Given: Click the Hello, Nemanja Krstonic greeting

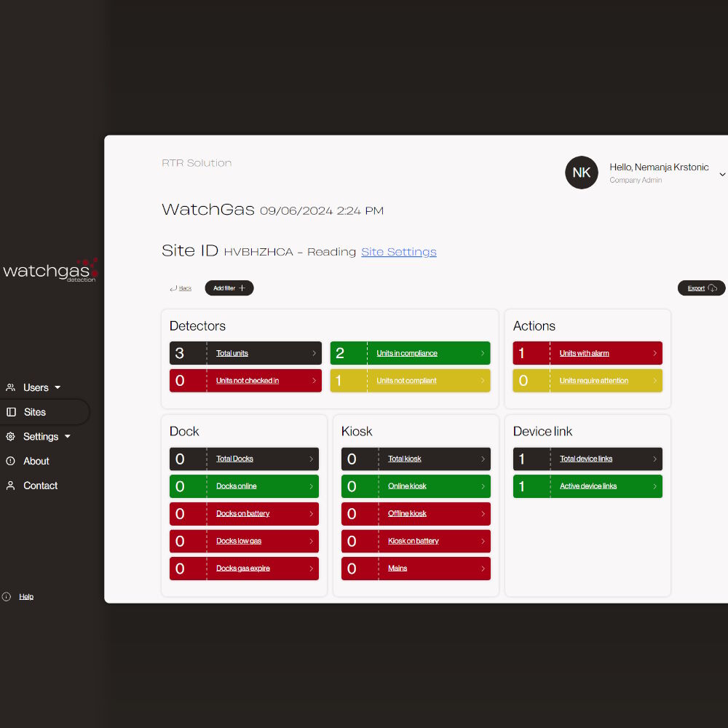Looking at the screenshot, I should pyautogui.click(x=659, y=167).
